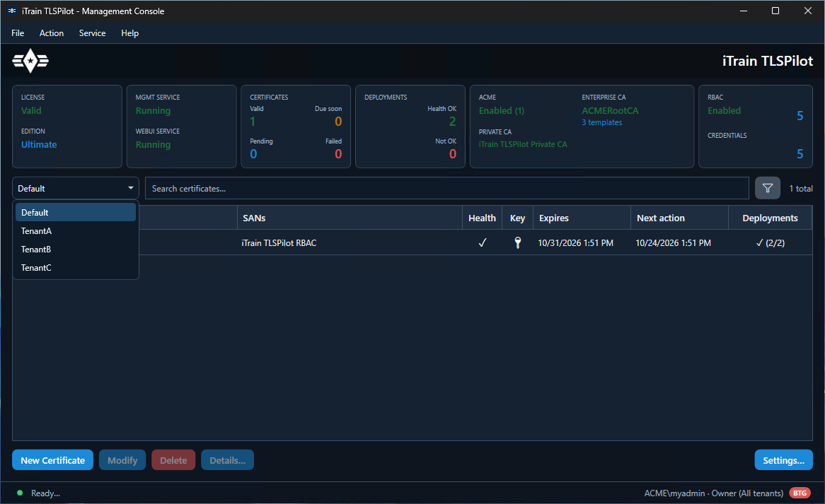Follow the 3 templates link
The height and width of the screenshot is (504, 825).
602,122
